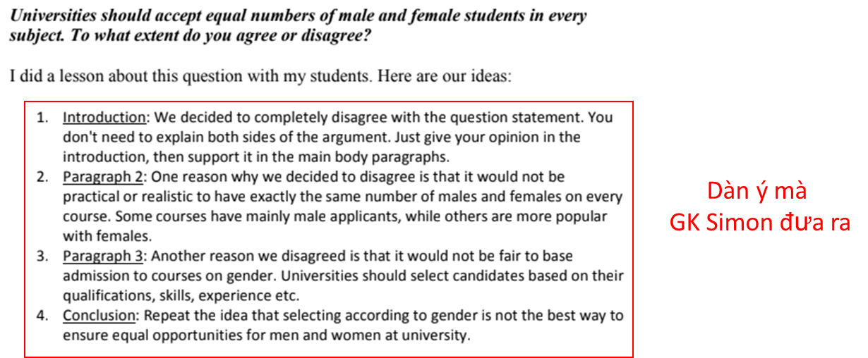
Task: Click the underlined Paragraph 2 heading
Action: click(x=102, y=177)
